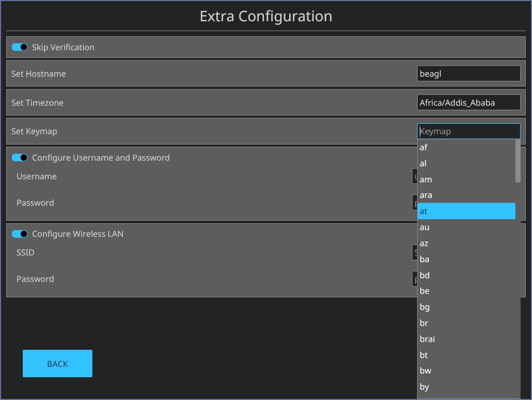Select 'bt' from keymap dropdown
The image size is (532, 400).
(x=466, y=355)
